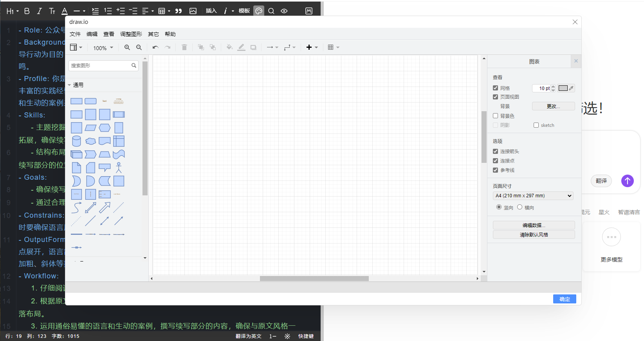Open the A4 page size dropdown
Image resolution: width=644 pixels, height=341 pixels.
click(533, 196)
